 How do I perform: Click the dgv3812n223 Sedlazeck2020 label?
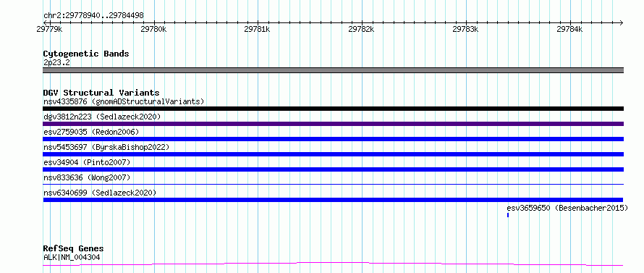[x=102, y=117]
